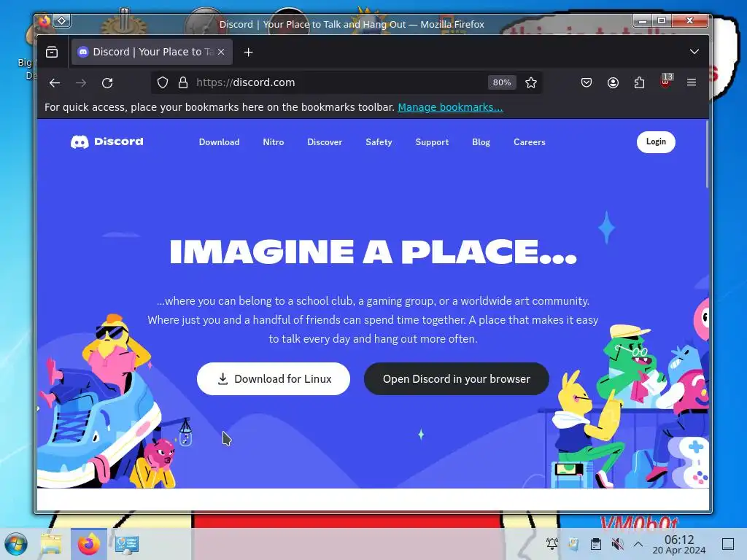This screenshot has width=747, height=560.
Task: Open the notifications bell in tray
Action: pyautogui.click(x=551, y=543)
